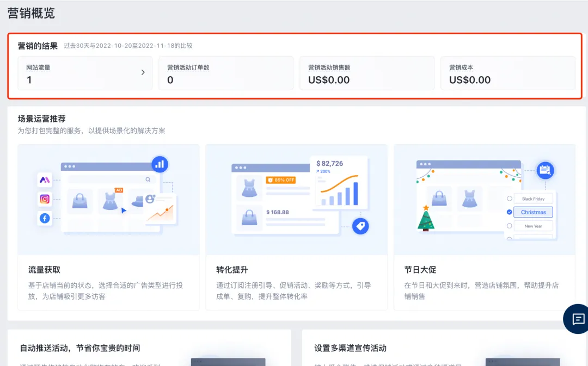Click the Christmas tree icon

(426, 218)
